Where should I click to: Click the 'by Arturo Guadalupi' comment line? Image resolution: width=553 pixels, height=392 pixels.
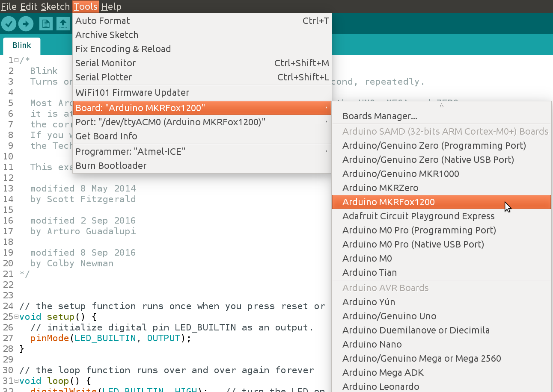pos(83,231)
